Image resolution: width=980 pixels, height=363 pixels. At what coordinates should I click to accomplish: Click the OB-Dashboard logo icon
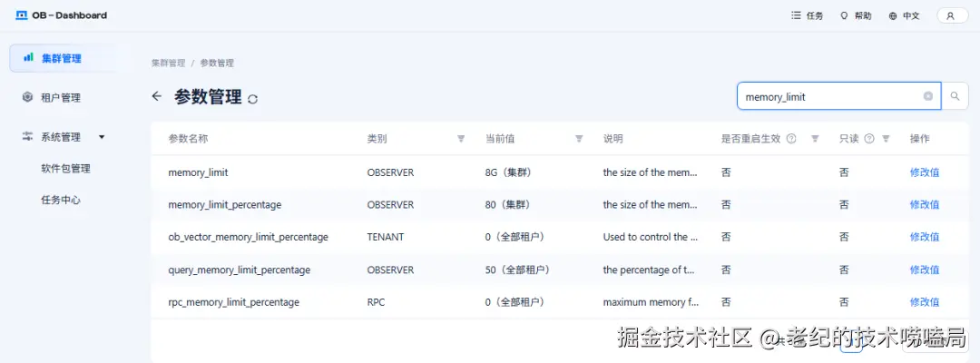coord(22,15)
